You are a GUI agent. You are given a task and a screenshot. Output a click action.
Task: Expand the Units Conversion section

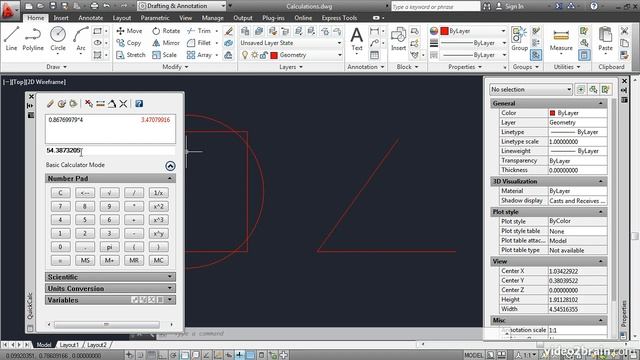[110, 288]
